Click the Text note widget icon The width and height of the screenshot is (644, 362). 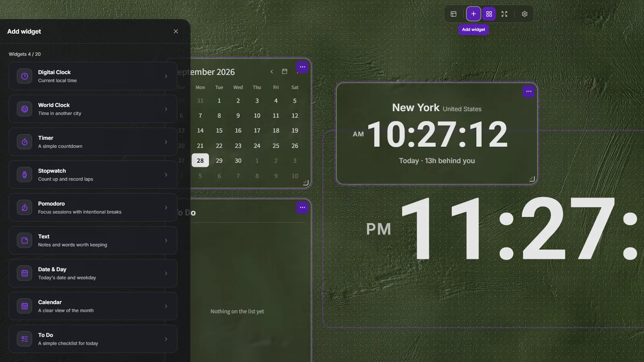tap(25, 240)
